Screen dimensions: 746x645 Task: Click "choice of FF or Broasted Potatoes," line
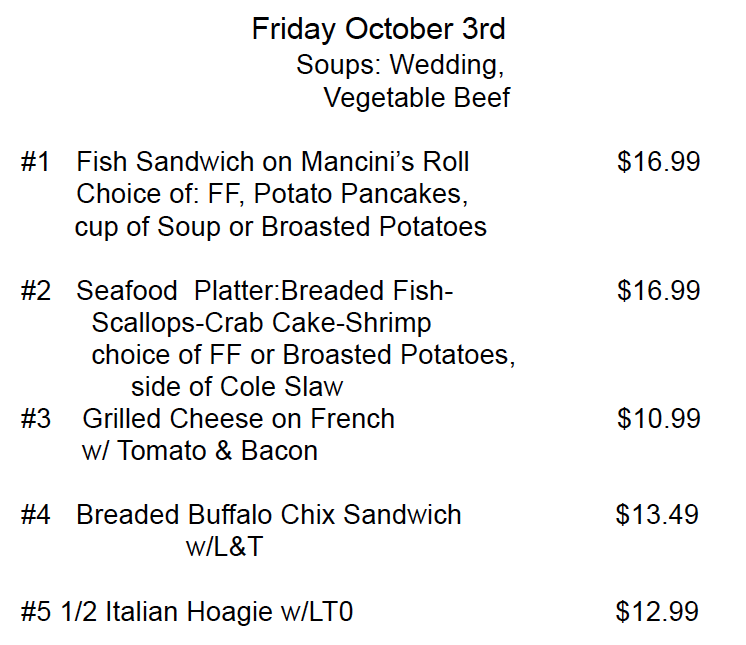(x=303, y=355)
